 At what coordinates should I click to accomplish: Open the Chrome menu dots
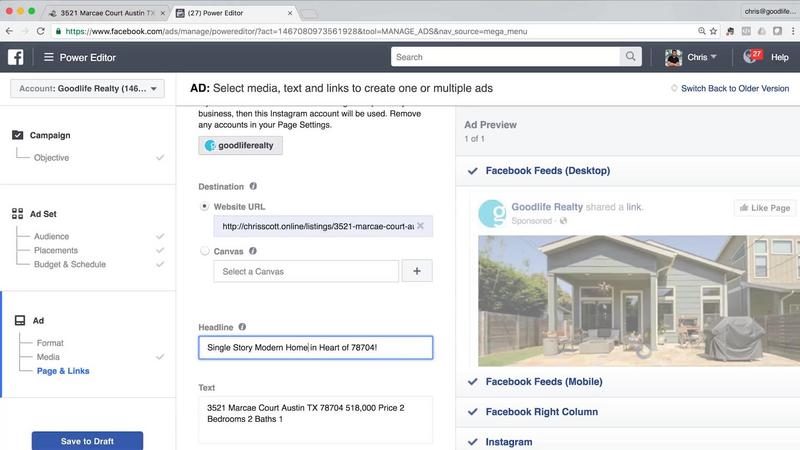tap(792, 31)
